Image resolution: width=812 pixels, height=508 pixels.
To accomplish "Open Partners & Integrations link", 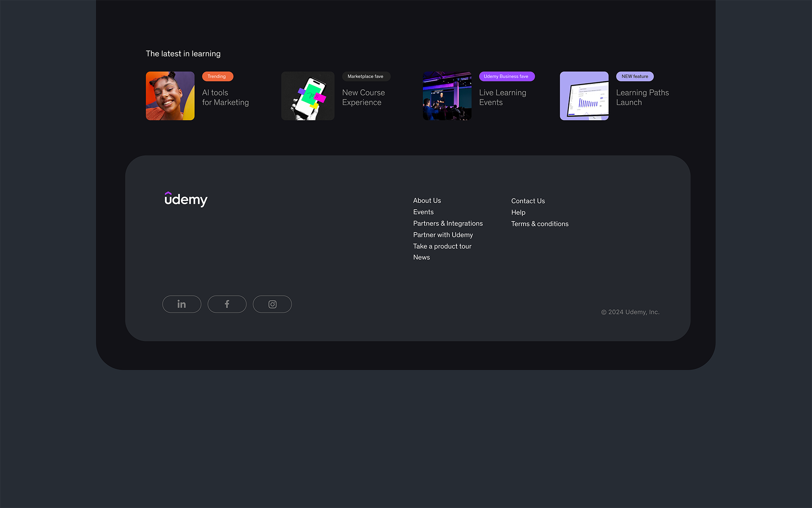I will tap(447, 224).
